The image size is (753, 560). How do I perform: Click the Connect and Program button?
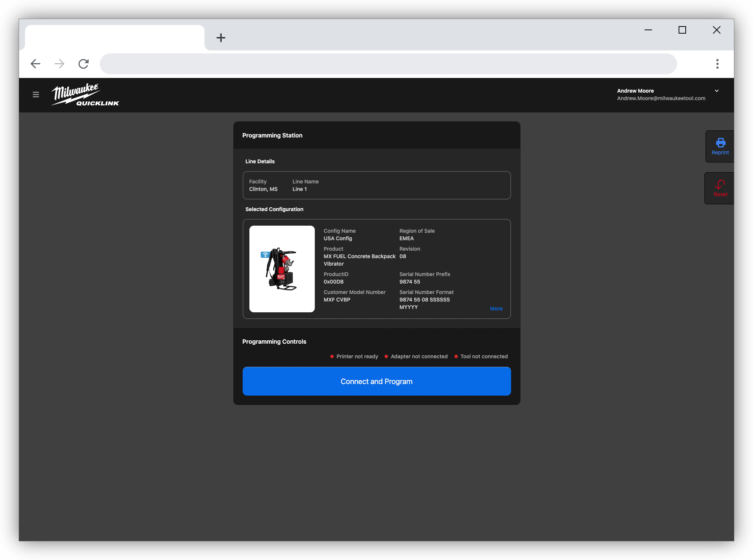point(376,381)
